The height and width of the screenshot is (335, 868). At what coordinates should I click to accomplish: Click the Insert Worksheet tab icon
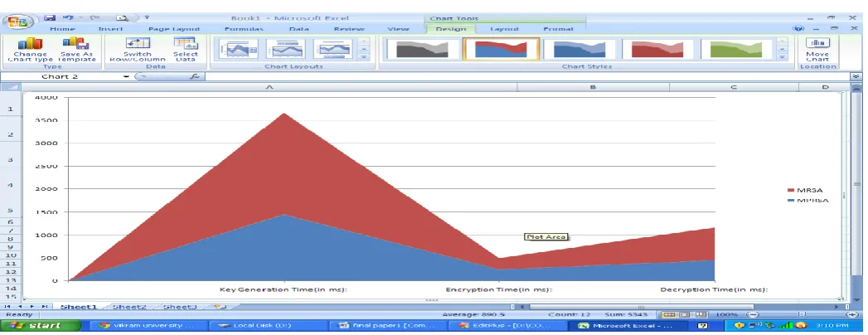pos(218,307)
